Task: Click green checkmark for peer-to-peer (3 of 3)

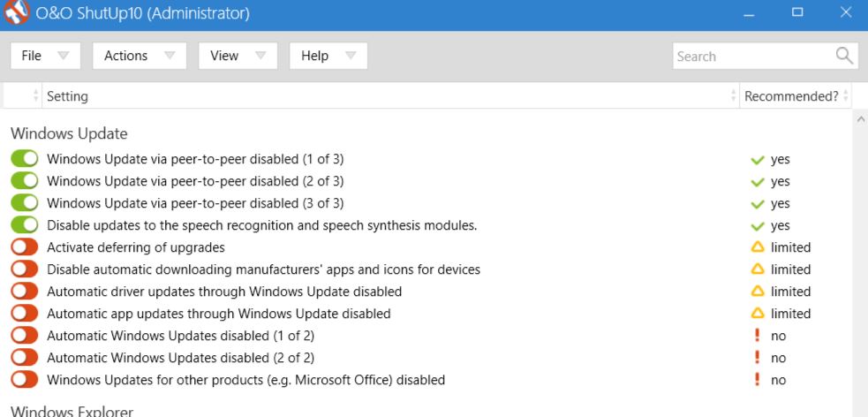Action: tap(758, 204)
